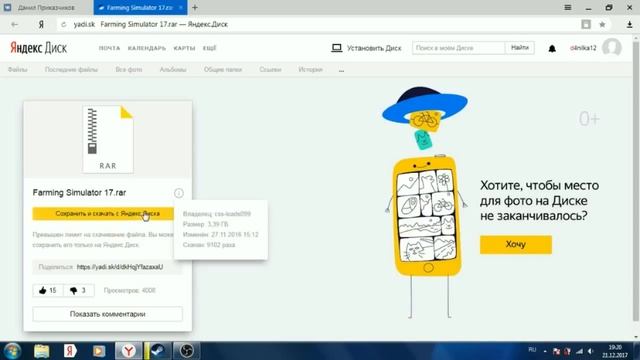This screenshot has width=640, height=360.
Task: Focus the Disk search field
Action: coord(458,48)
